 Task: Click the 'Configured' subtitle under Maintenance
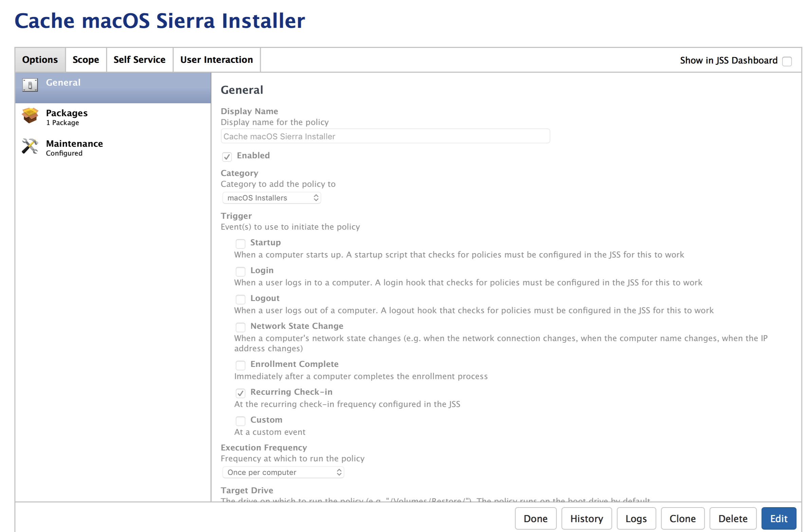tap(64, 153)
